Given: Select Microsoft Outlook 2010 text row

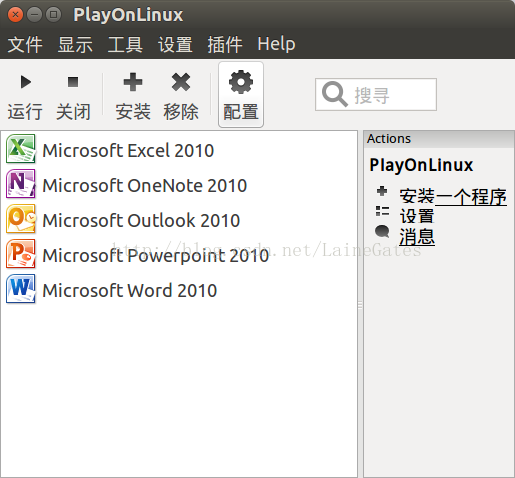Looking at the screenshot, I should (141, 220).
